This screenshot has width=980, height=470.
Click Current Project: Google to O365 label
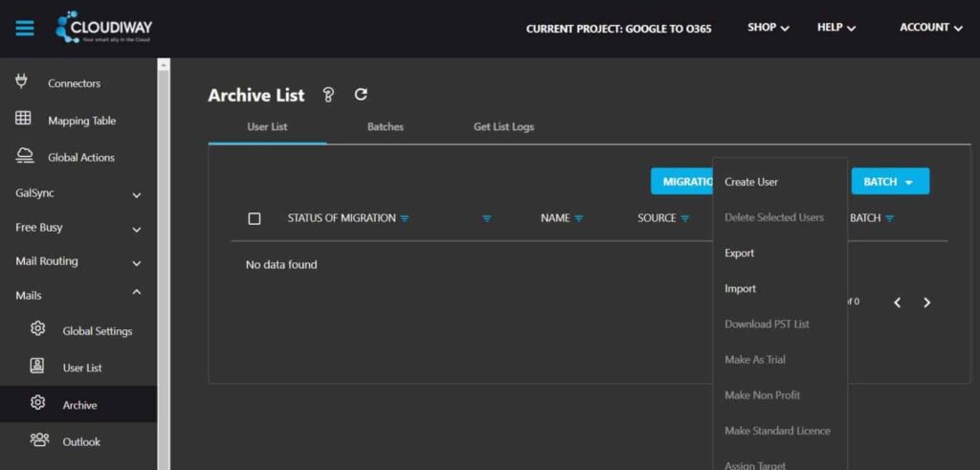619,29
